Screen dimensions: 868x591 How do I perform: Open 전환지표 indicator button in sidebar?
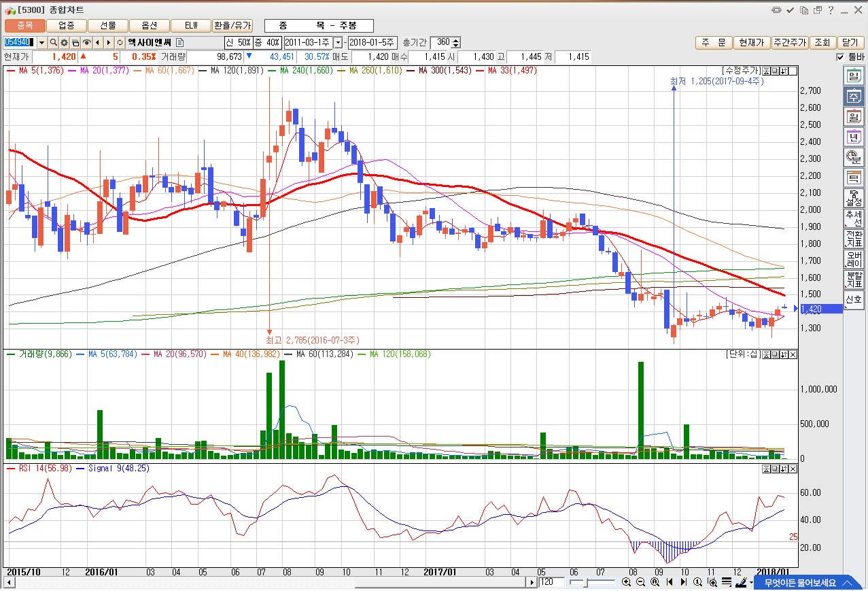click(x=853, y=239)
